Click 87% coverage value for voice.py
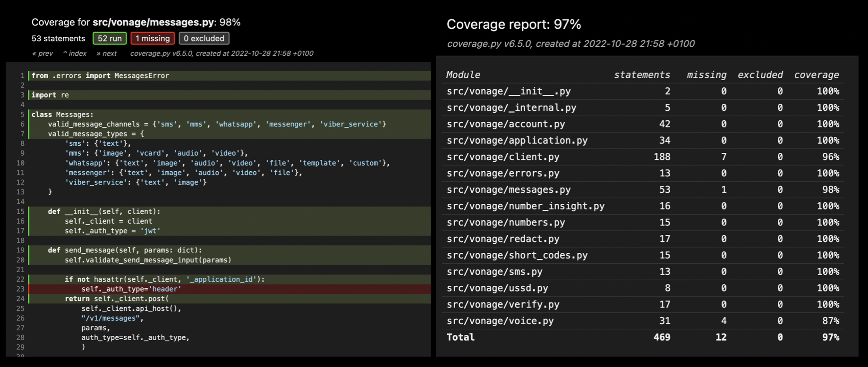This screenshot has width=868, height=367. (831, 321)
